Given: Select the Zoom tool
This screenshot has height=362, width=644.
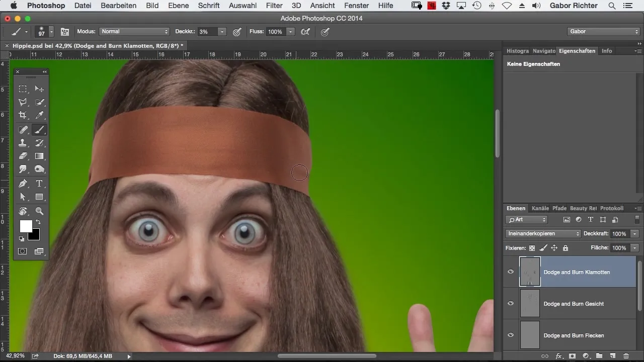Looking at the screenshot, I should [x=39, y=211].
